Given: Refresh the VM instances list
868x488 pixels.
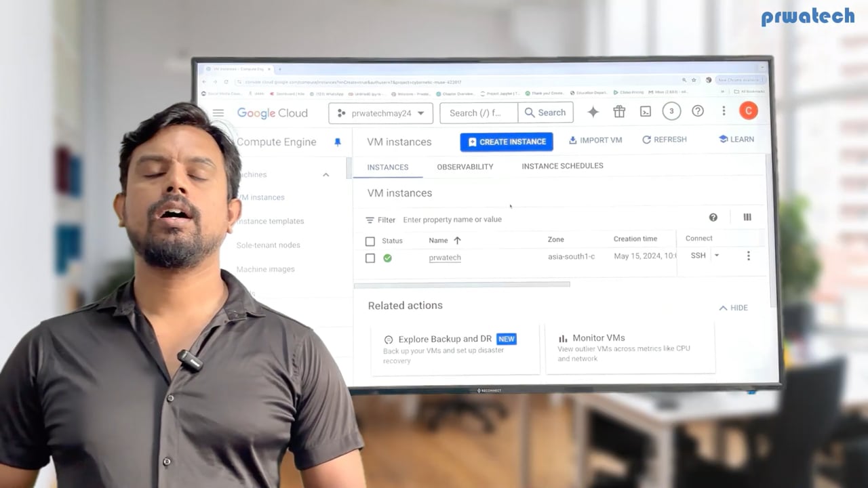Looking at the screenshot, I should tap(665, 140).
